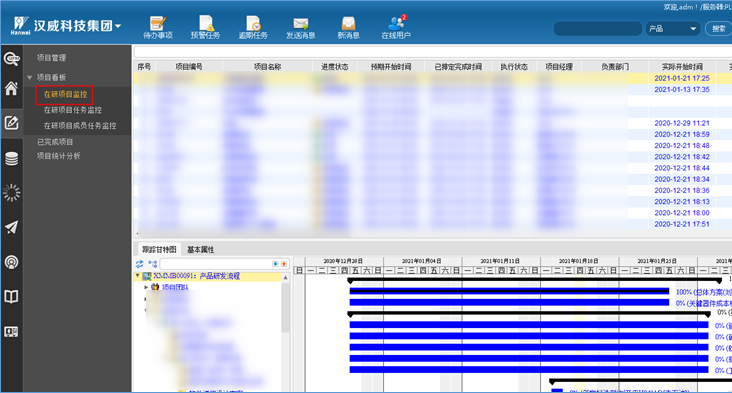This screenshot has width=732, height=393.
Task: Switch to the 跟踪甘特图 tab
Action: click(x=159, y=249)
